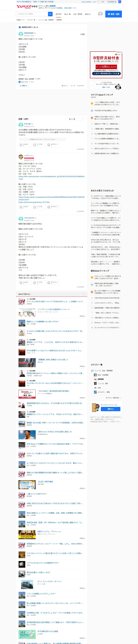Open related question ジブラルタルはイギリスの植民地ですか？

point(43,563)
